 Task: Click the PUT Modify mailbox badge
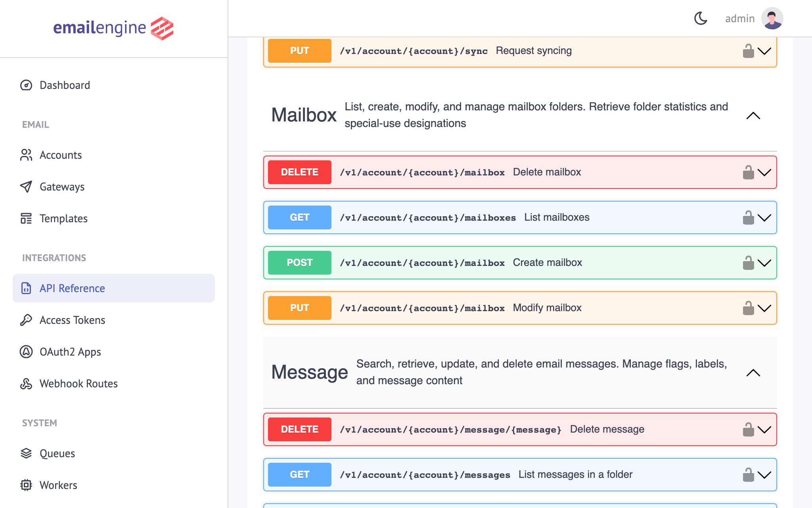[x=300, y=308]
